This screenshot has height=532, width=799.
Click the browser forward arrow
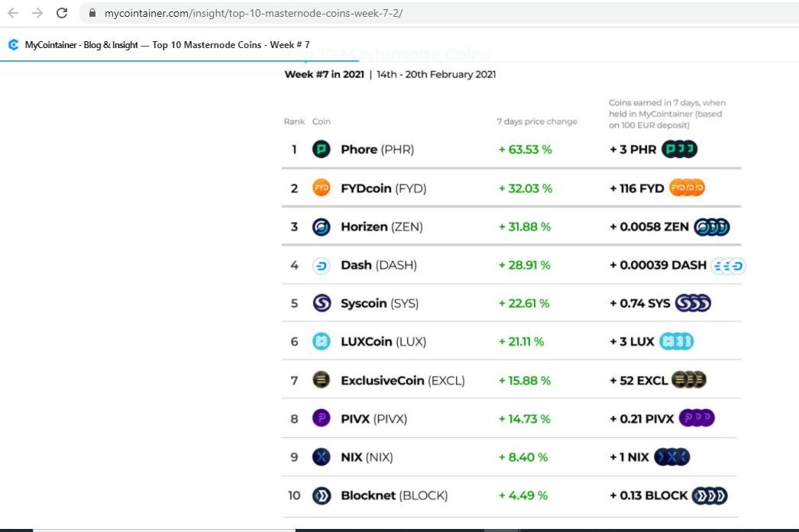tap(37, 13)
